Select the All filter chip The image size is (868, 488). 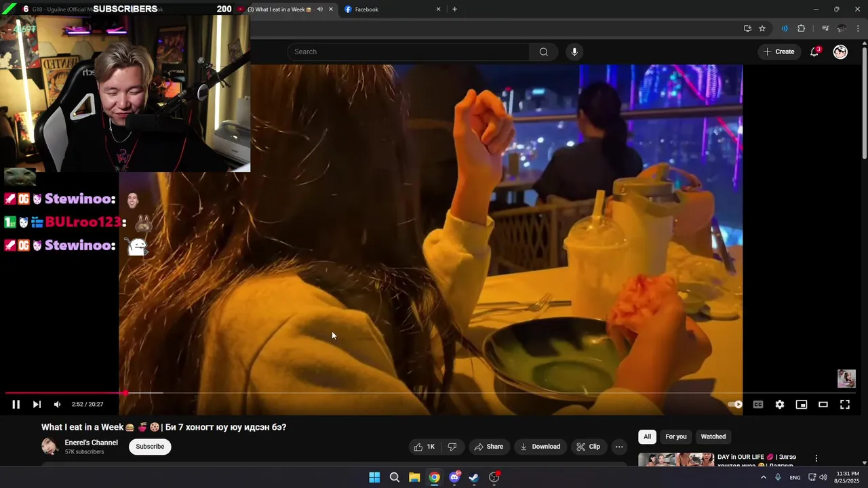(x=647, y=436)
